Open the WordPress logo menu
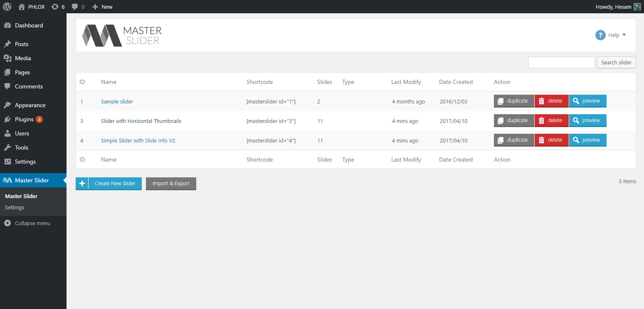 coord(7,7)
